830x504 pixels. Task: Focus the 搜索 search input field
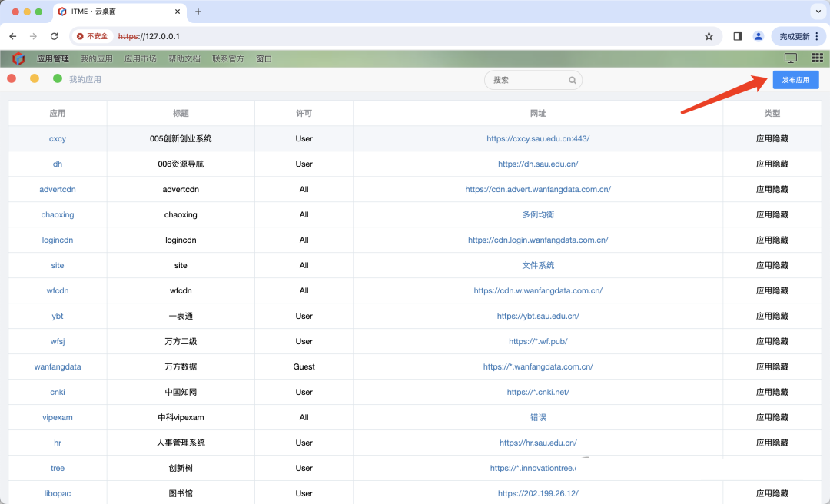tap(527, 80)
